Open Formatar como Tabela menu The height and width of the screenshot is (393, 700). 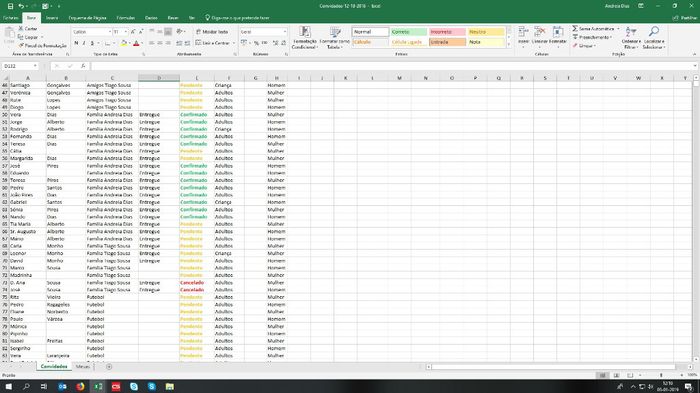click(335, 38)
